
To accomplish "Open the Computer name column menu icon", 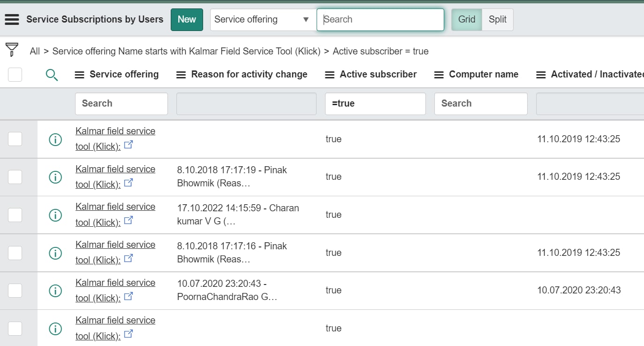I will (439, 75).
